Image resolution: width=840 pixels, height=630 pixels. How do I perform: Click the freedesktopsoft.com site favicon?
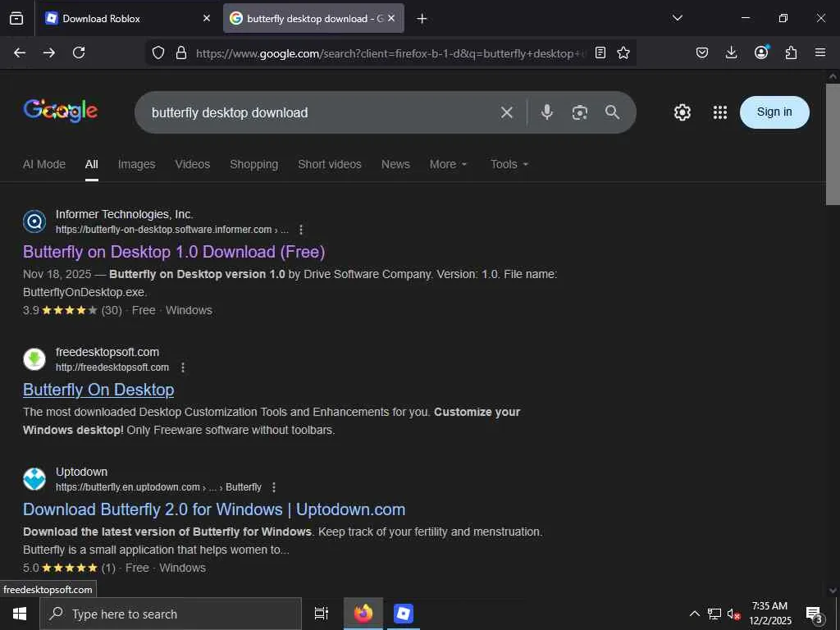(x=34, y=359)
